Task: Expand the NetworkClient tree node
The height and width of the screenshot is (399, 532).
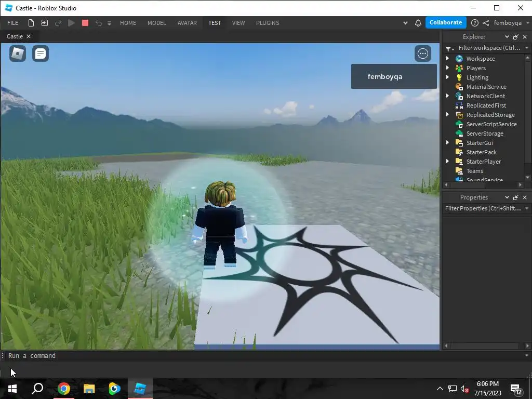Action: tap(447, 96)
